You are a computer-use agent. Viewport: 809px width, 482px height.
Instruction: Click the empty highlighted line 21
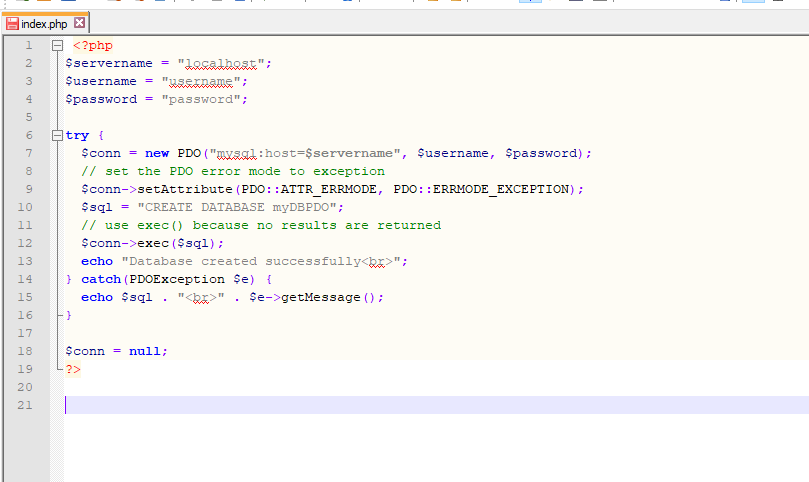pyautogui.click(x=400, y=405)
